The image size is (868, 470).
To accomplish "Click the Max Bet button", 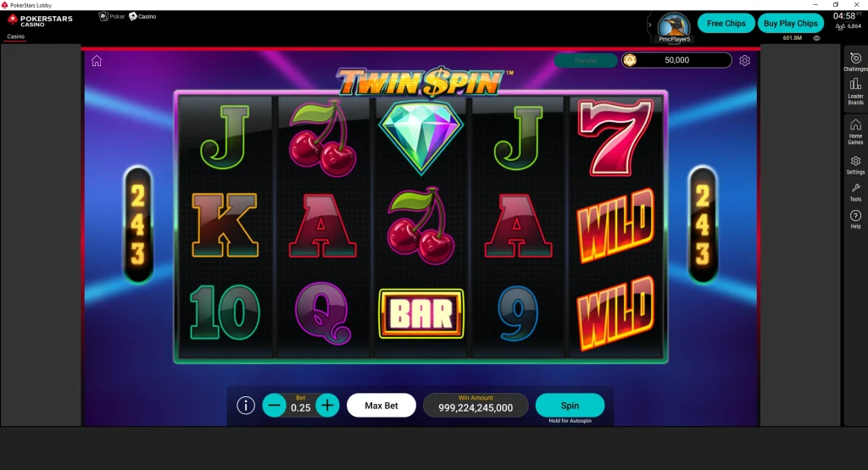I will (381, 406).
